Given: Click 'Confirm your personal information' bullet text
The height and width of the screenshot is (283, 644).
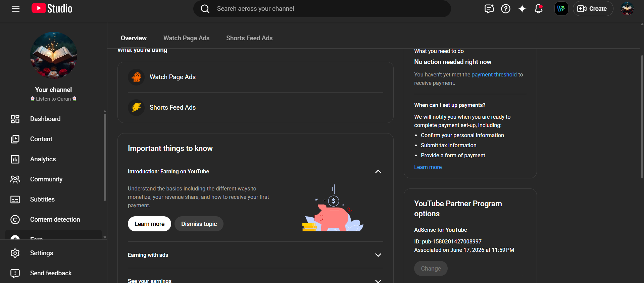Looking at the screenshot, I should click(462, 135).
